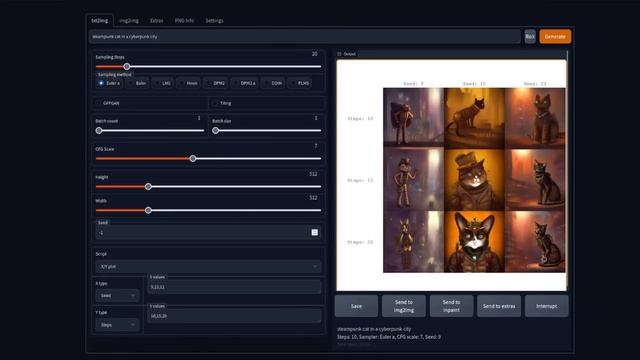Click the Sampling Steps value 20
Image resolution: width=640 pixels, height=360 pixels.
pyautogui.click(x=314, y=54)
